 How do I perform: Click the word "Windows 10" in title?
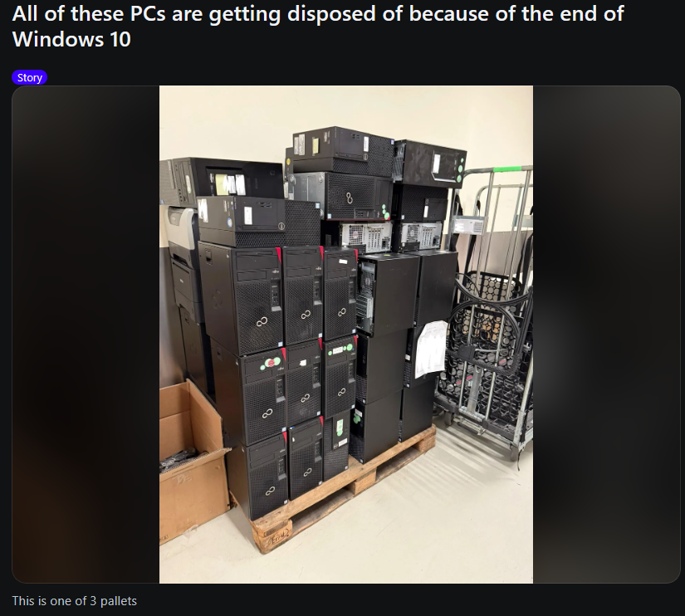point(71,40)
